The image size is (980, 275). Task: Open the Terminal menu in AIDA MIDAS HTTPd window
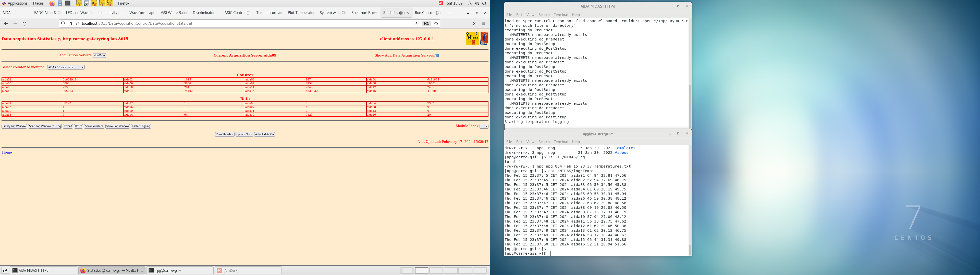tap(560, 15)
